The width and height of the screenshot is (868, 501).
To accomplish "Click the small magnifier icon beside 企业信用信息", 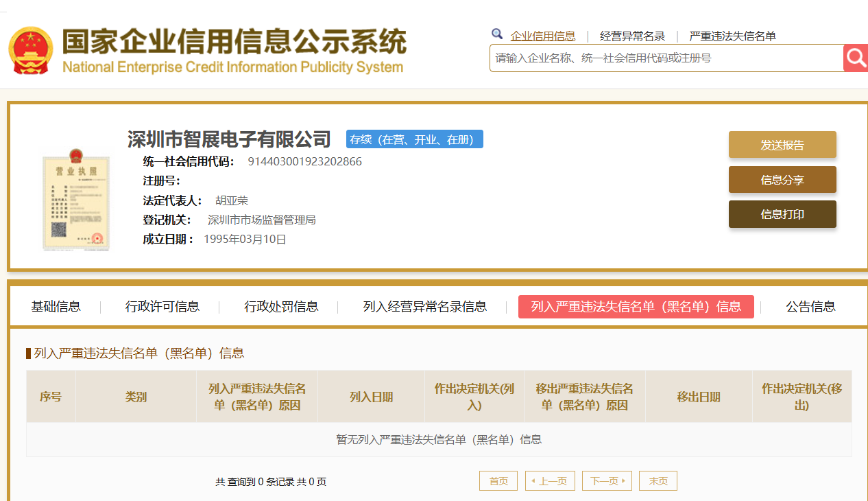I will point(497,34).
